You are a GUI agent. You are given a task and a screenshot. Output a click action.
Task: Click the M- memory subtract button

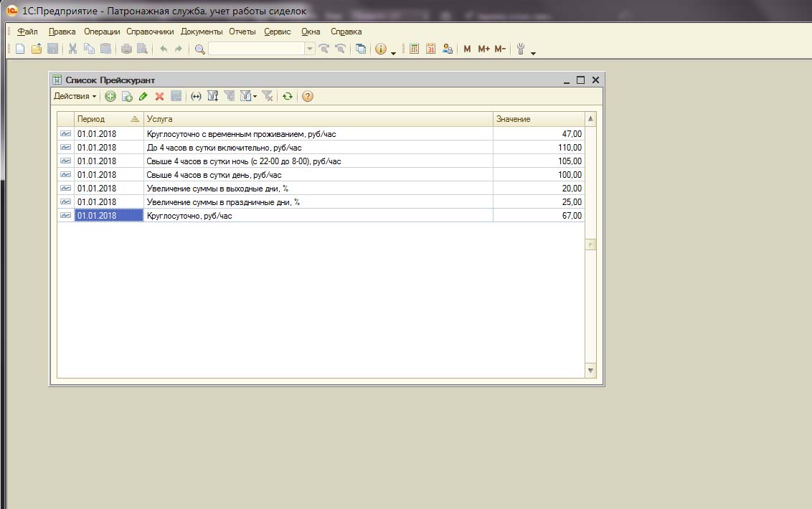tap(500, 49)
